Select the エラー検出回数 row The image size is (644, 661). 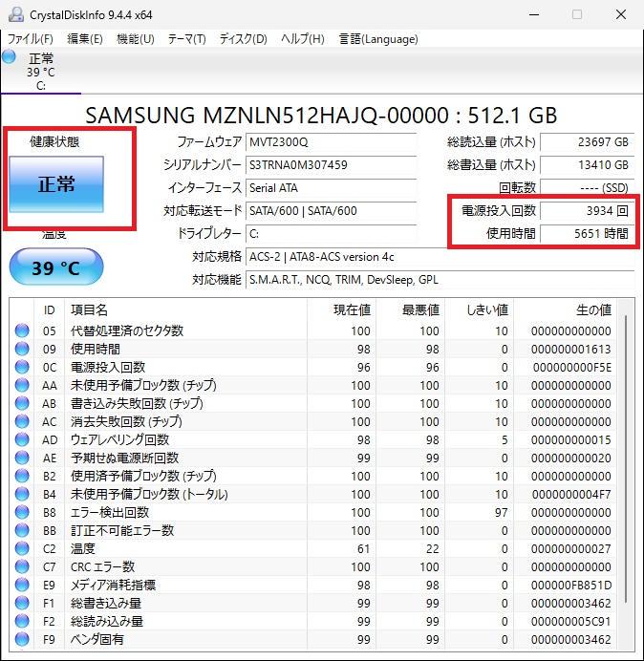312,512
